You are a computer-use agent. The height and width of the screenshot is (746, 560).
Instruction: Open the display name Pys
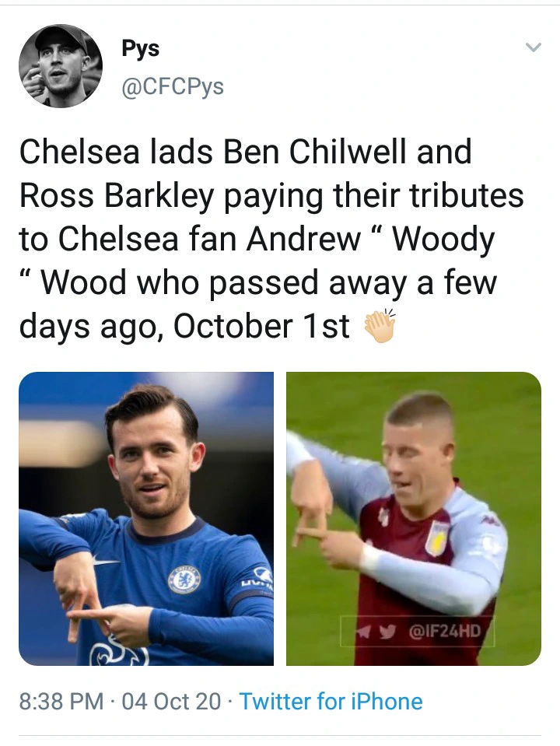click(141, 48)
